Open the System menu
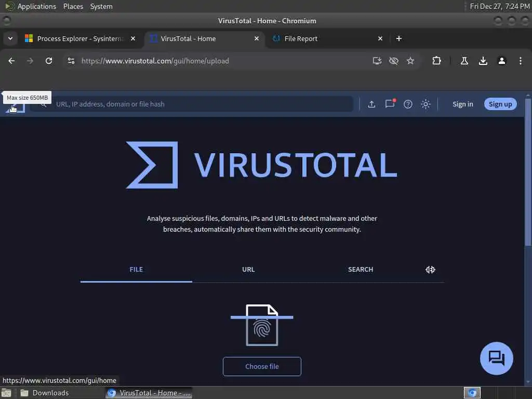Screen dimensions: 532x399 pos(101,6)
